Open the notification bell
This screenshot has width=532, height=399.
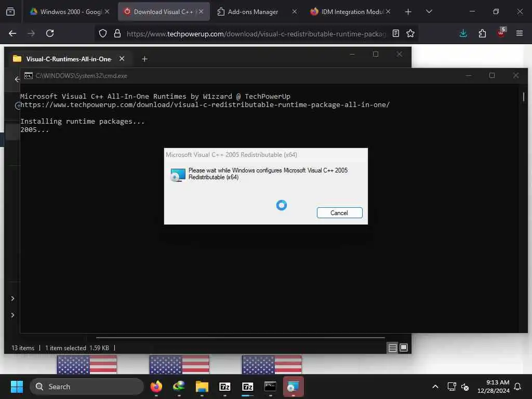(x=518, y=387)
